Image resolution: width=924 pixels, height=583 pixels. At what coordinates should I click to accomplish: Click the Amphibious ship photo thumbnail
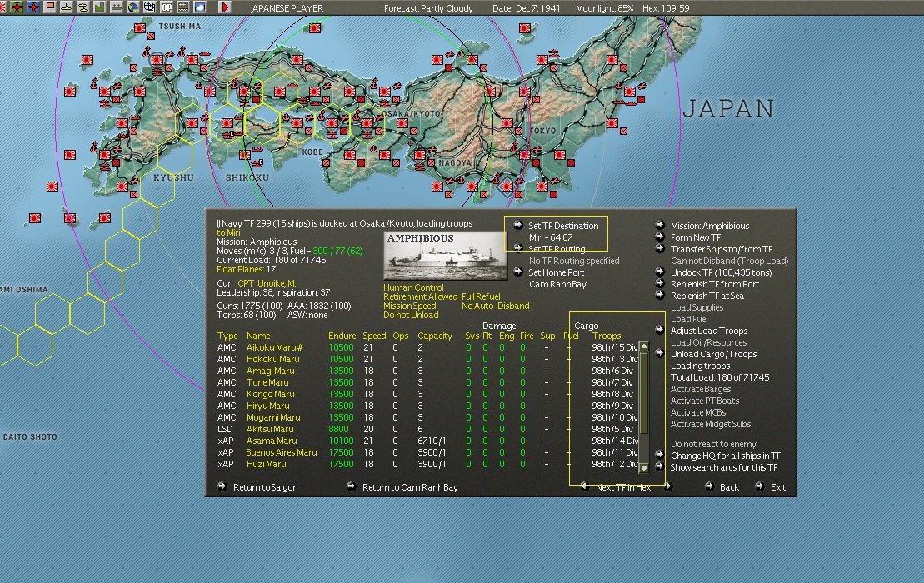445,256
